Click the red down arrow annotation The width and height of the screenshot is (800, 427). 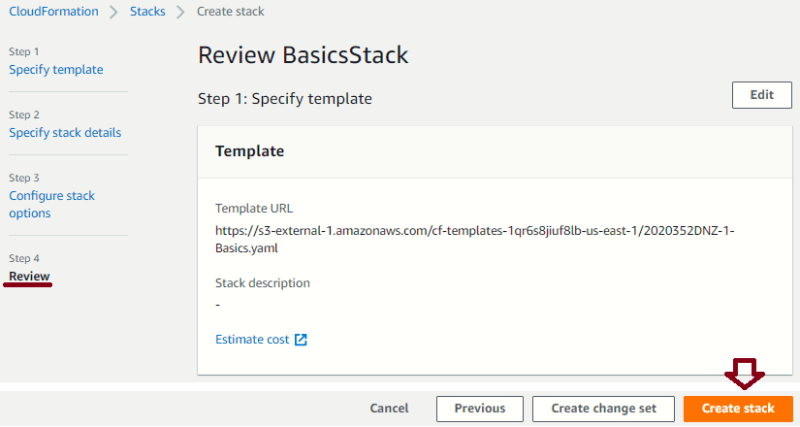(x=744, y=374)
